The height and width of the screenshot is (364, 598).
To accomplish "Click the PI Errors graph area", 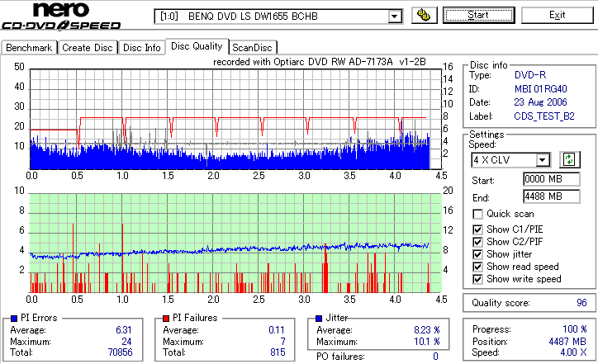I will pos(235,120).
